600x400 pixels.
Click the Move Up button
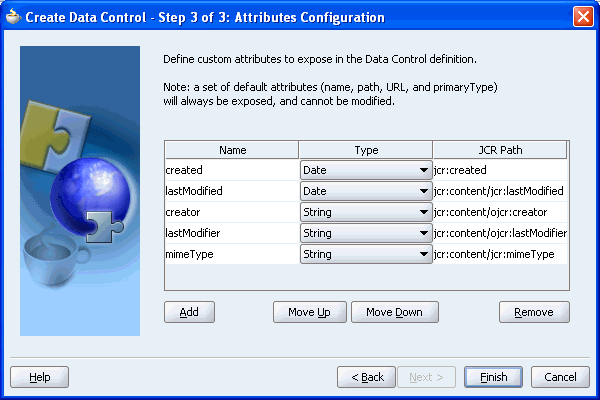tap(310, 312)
